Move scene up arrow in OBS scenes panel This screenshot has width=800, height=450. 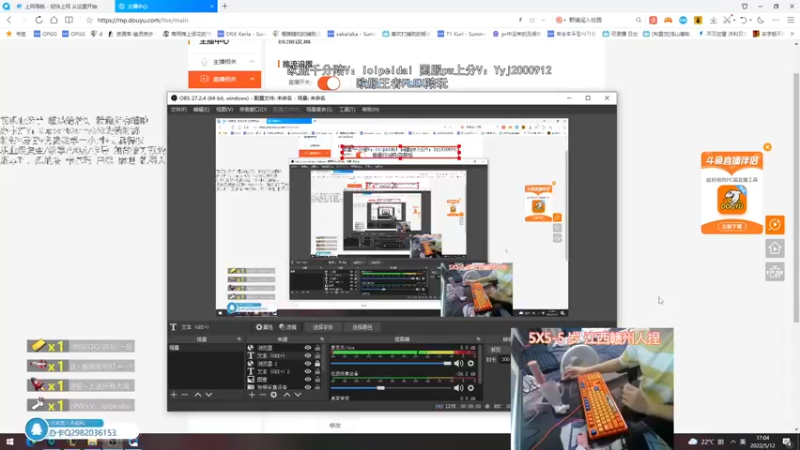198,394
